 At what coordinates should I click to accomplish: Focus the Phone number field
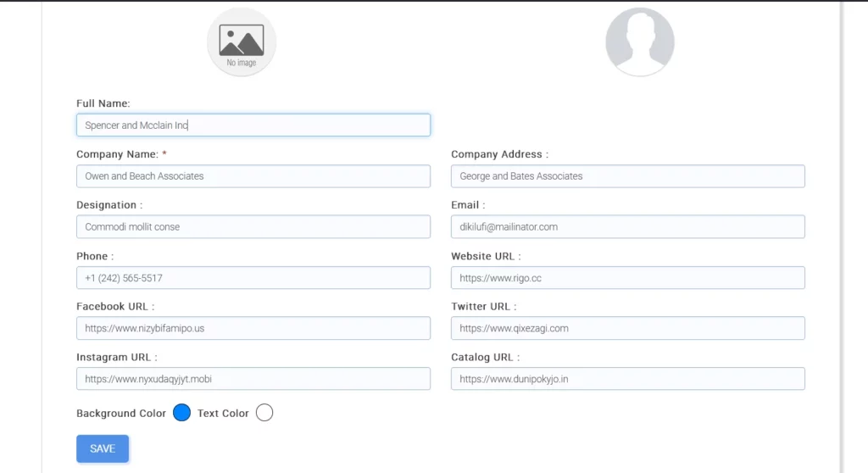coord(253,278)
